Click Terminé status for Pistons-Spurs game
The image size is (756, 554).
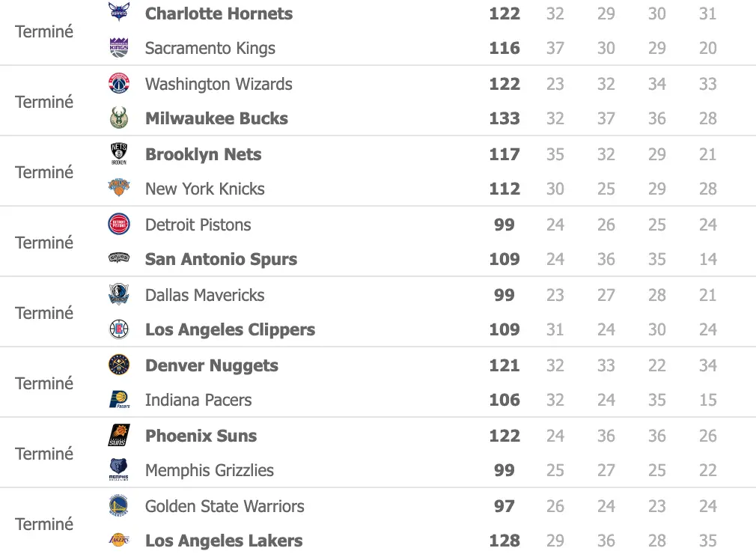coord(44,243)
